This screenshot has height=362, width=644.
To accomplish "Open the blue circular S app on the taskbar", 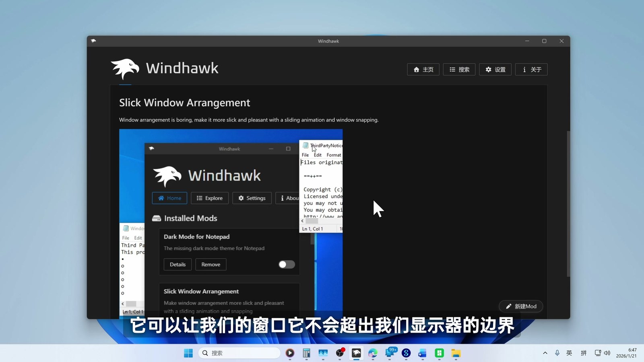I will 406,353.
